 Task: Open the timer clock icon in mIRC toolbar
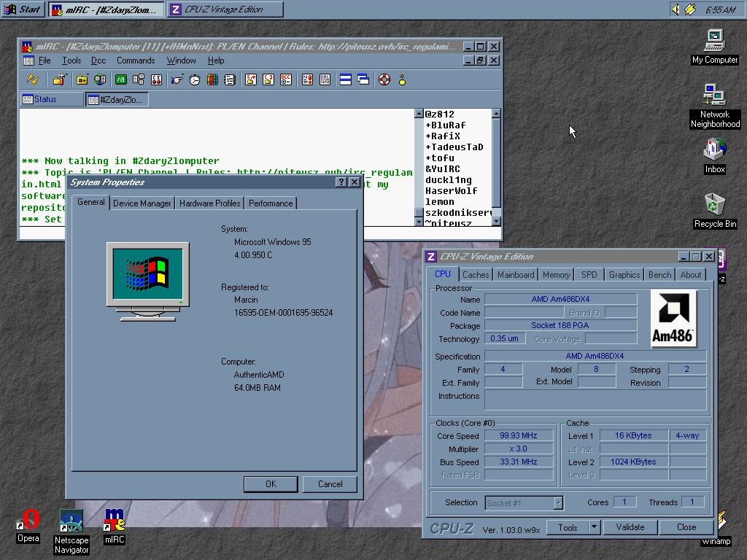click(x=195, y=79)
